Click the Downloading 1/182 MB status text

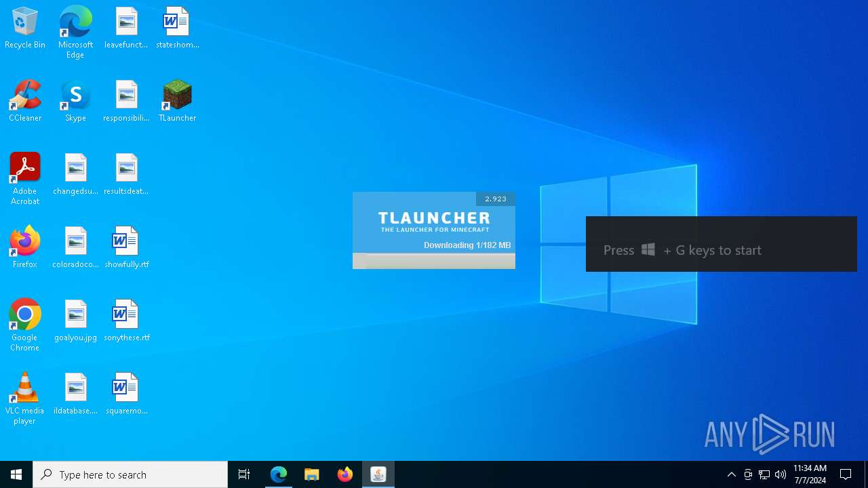point(467,245)
